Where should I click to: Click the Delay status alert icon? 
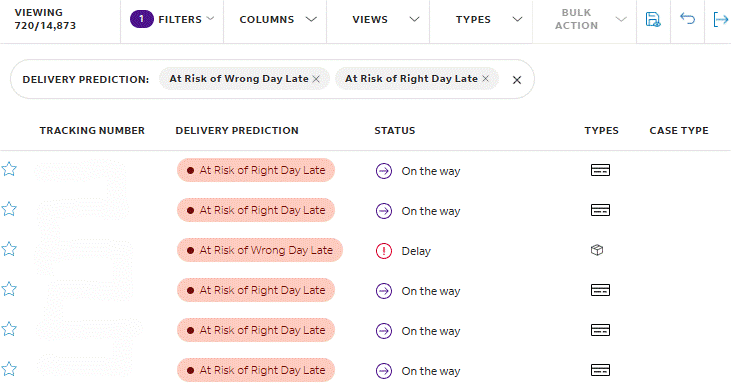pos(384,251)
